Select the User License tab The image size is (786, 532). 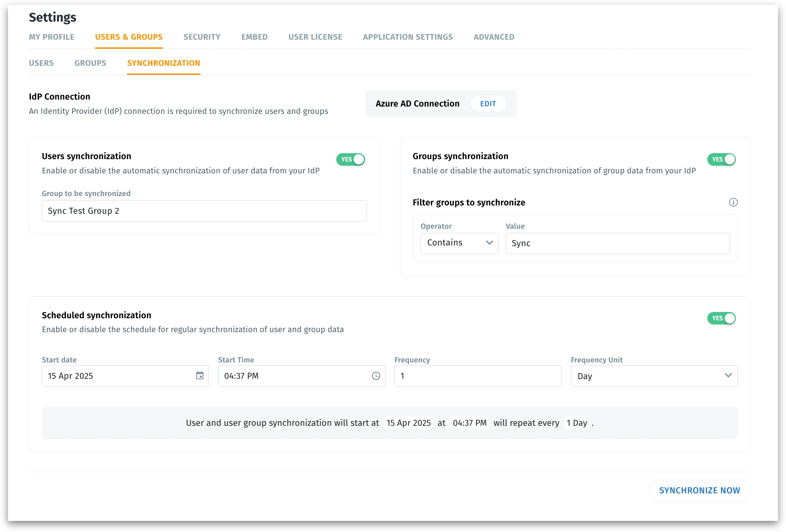[x=315, y=37]
